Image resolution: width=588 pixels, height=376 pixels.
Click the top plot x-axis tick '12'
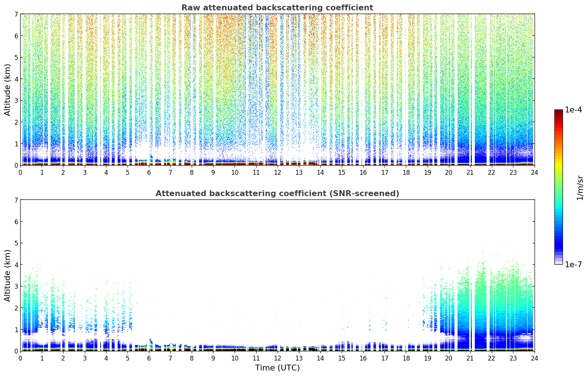coord(277,172)
